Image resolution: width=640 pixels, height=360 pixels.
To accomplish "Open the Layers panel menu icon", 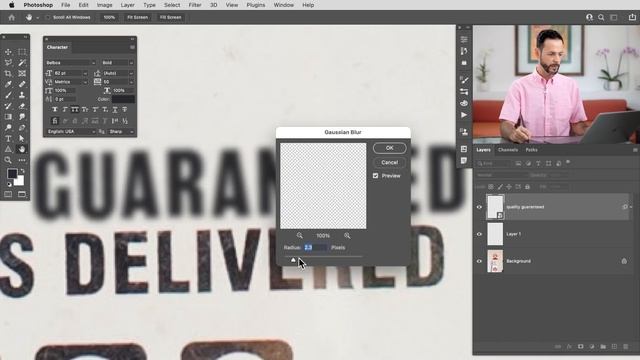I will pos(635,150).
